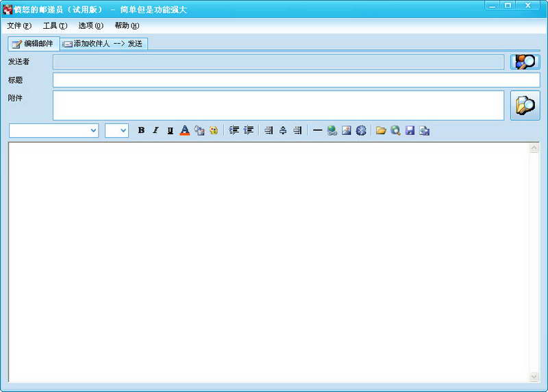The height and width of the screenshot is (392, 548).
Task: Click the body scrollbar down arrow
Action: click(x=534, y=377)
